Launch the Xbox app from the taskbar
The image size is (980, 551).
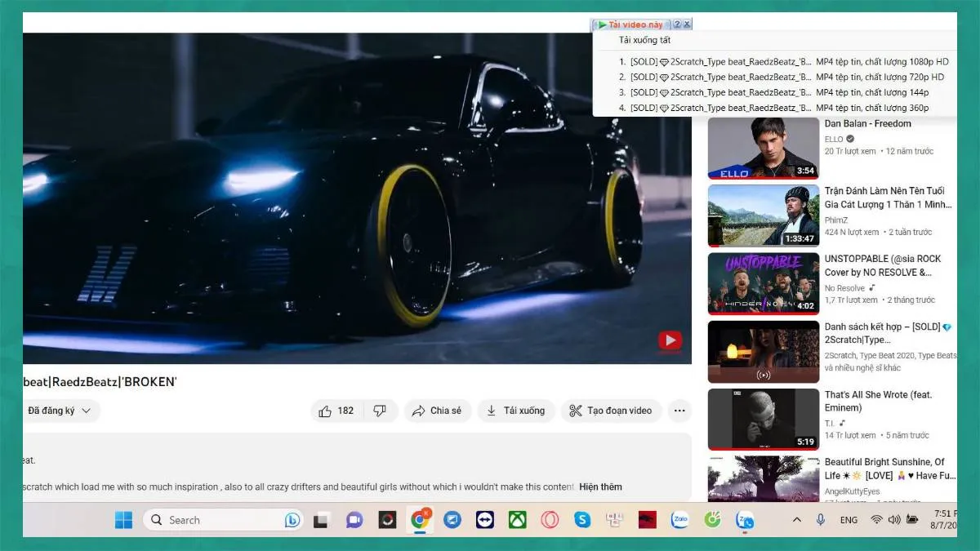coord(517,519)
